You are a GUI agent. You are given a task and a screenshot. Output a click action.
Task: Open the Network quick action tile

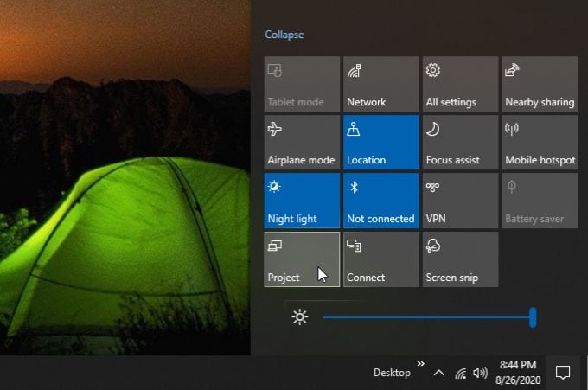coord(381,84)
